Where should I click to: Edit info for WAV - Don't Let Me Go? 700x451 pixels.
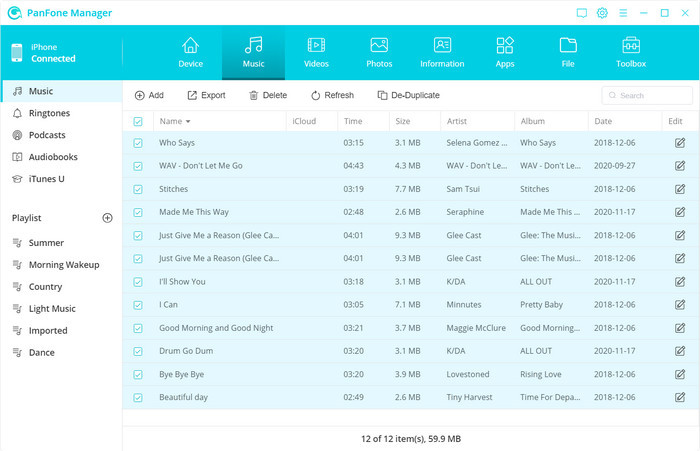[x=680, y=166]
